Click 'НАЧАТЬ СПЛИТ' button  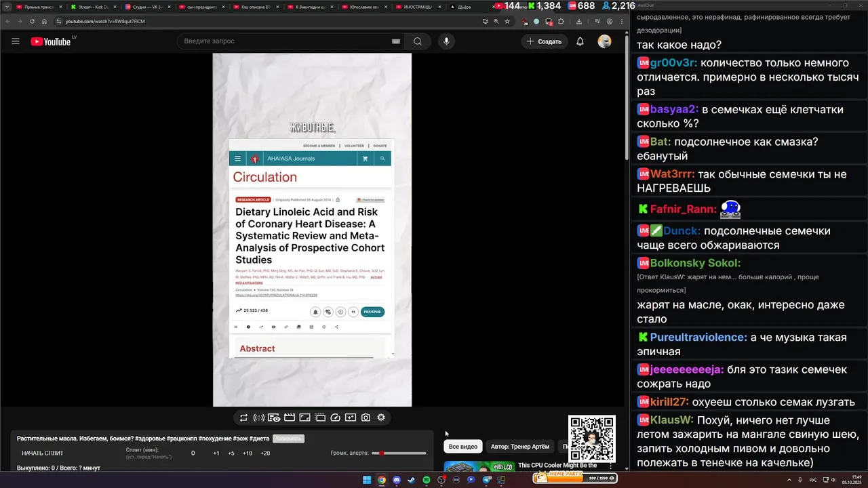click(43, 453)
